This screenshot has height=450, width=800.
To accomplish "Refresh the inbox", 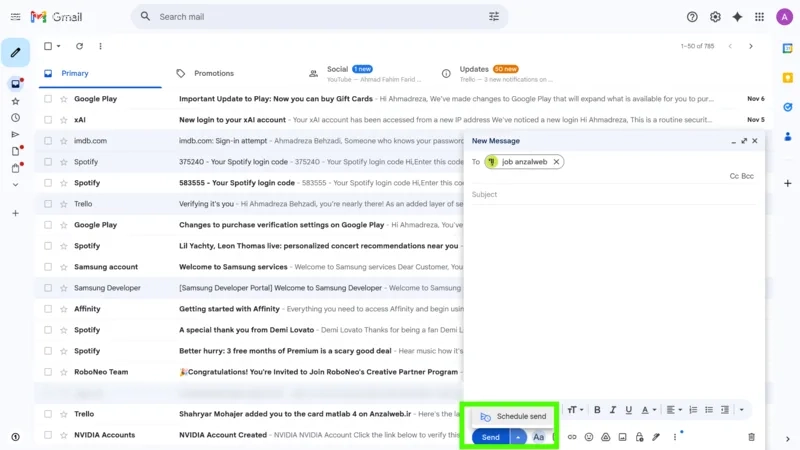I will tap(79, 46).
